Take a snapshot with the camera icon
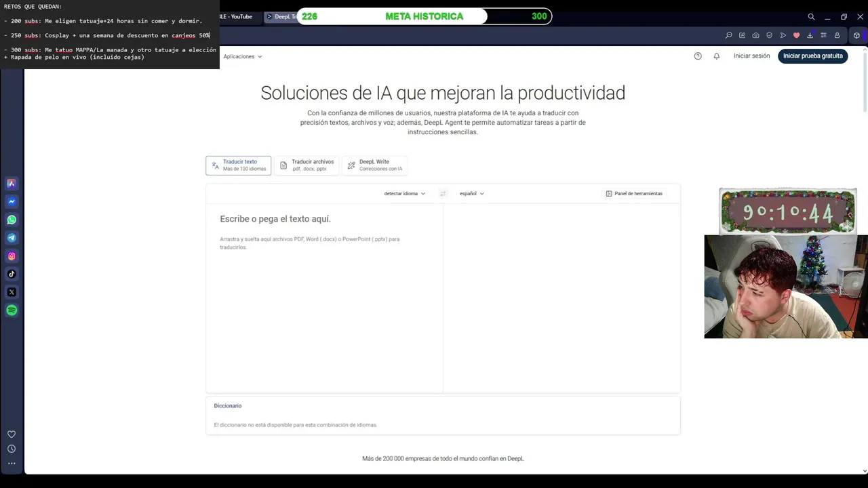This screenshot has width=868, height=488. (755, 35)
